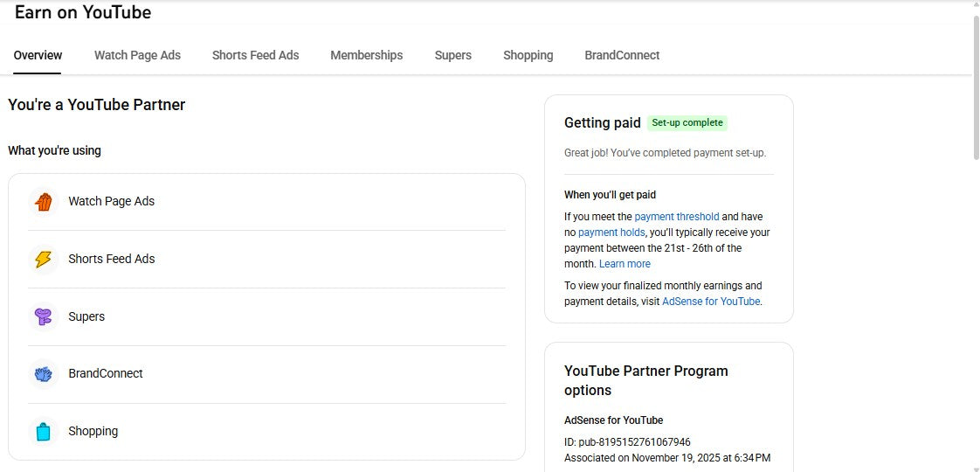
Task: Click the purple Supers icon
Action: pos(43,317)
